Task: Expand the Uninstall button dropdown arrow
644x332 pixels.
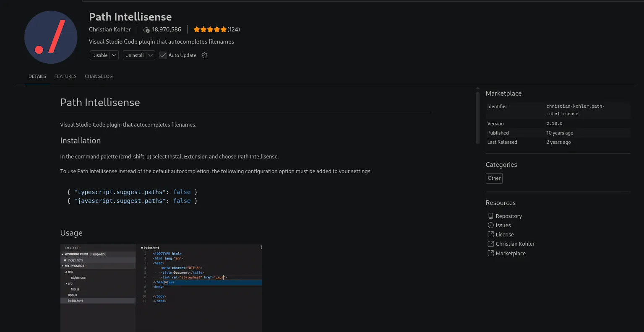Action: point(151,55)
